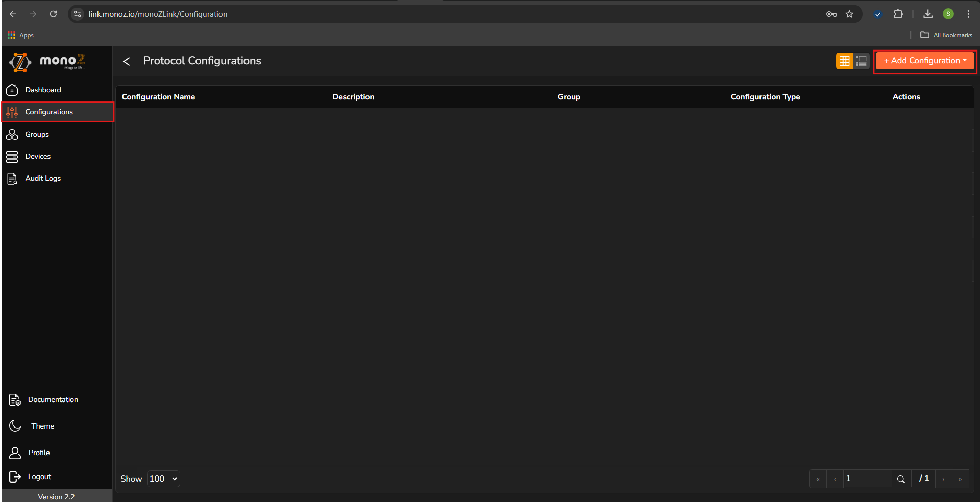Click the monoZ logo icon
The width and height of the screenshot is (980, 502).
[20, 62]
